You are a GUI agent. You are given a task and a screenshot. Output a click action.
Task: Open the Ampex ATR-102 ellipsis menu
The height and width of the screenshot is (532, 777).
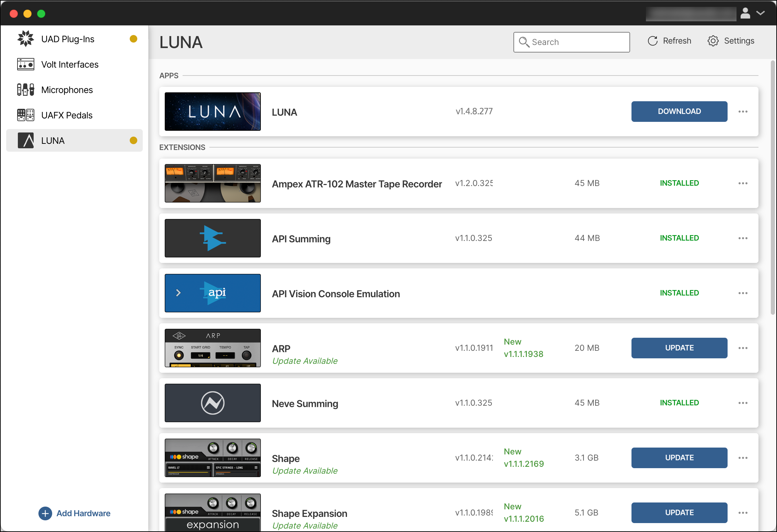click(743, 183)
